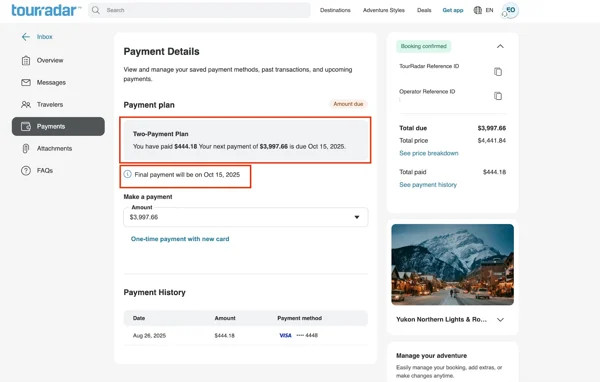
Task: Open the Attachments paperclip icon
Action: tap(26, 149)
